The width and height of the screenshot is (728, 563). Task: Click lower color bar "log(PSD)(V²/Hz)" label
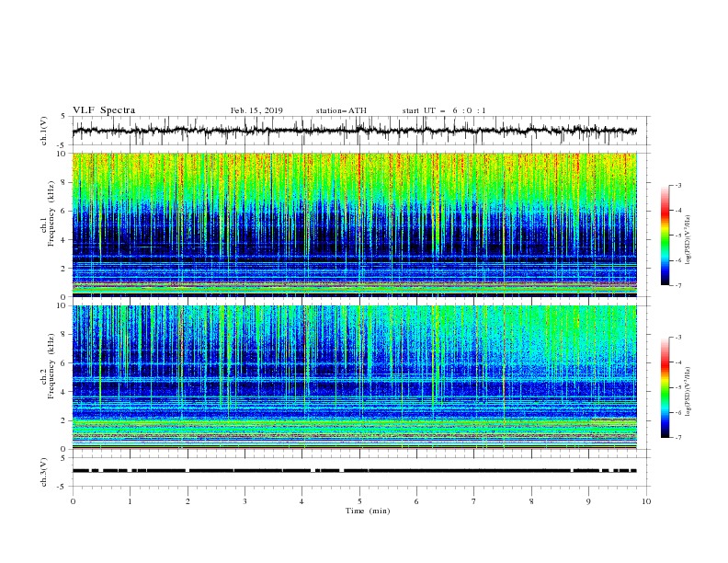pyautogui.click(x=688, y=392)
